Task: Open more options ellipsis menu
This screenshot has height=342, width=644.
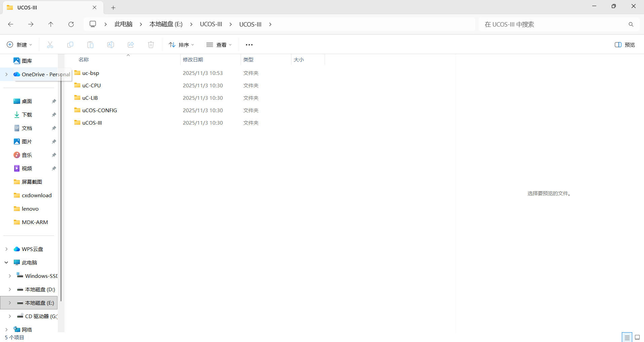Action: [249, 45]
